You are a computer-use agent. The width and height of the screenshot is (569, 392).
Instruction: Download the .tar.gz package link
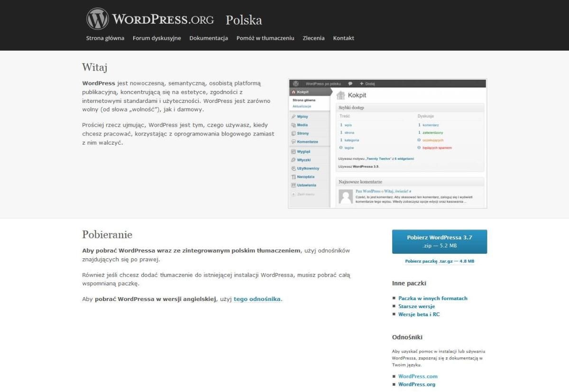[440, 261]
